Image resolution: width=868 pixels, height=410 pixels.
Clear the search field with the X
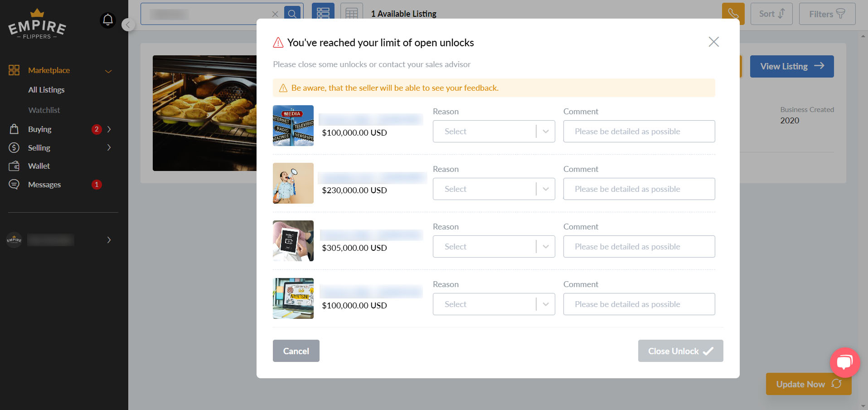275,14
